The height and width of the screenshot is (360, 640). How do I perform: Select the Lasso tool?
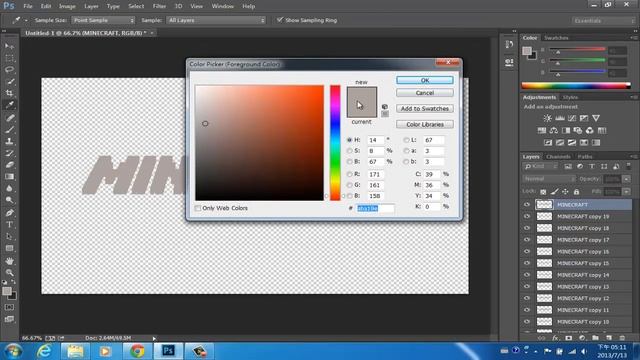coord(9,70)
